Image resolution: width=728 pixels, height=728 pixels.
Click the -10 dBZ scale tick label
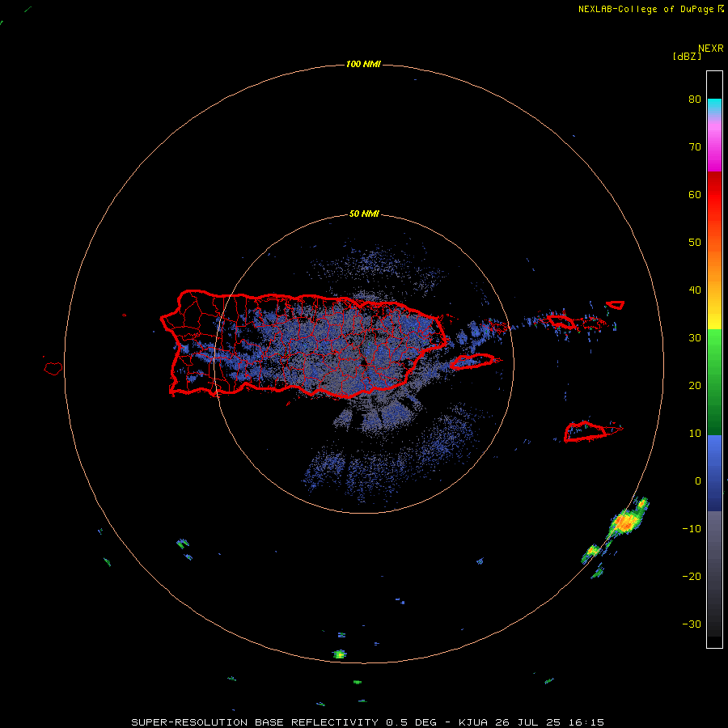pyautogui.click(x=692, y=529)
